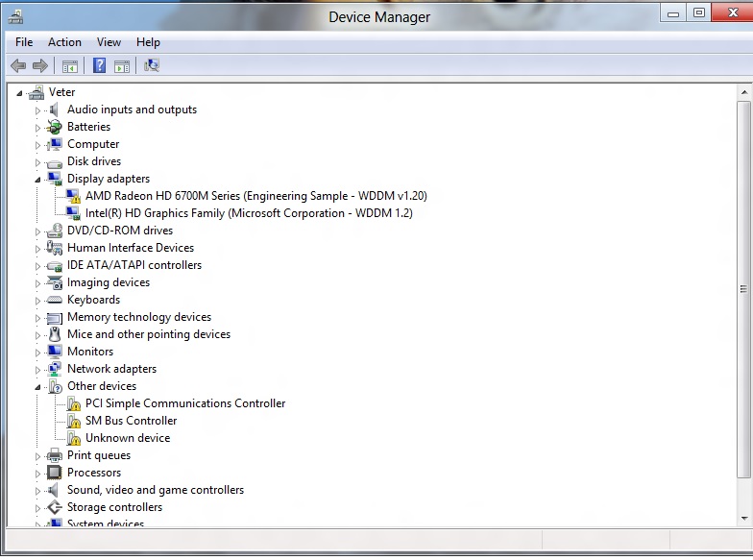
Task: Click the Keyboards category icon
Action: (x=54, y=300)
